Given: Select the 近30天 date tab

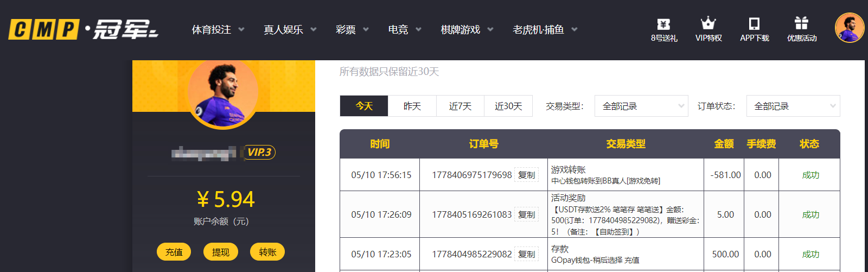Looking at the screenshot, I should [508, 106].
